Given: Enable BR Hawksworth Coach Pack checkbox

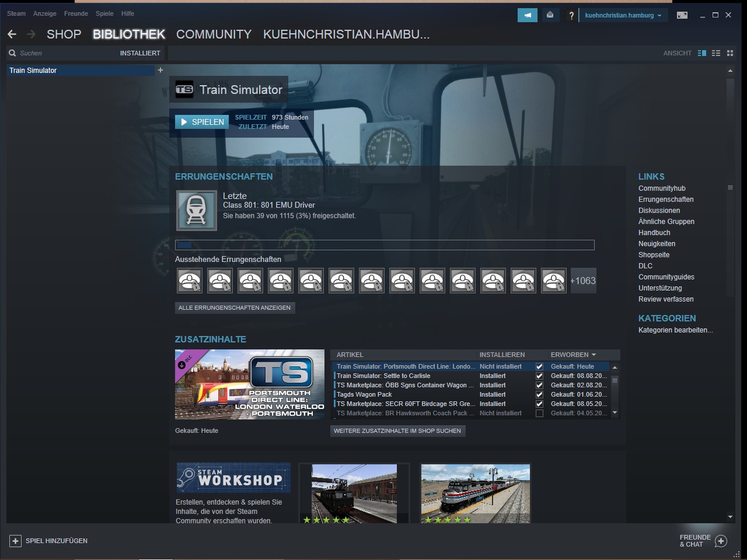Looking at the screenshot, I should [539, 413].
